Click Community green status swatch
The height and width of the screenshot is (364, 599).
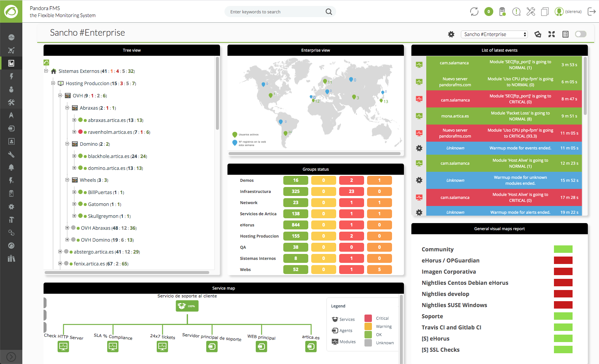(x=563, y=249)
